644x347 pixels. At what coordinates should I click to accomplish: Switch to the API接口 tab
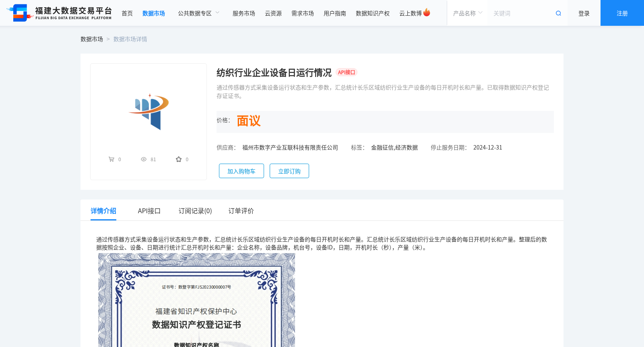[149, 211]
